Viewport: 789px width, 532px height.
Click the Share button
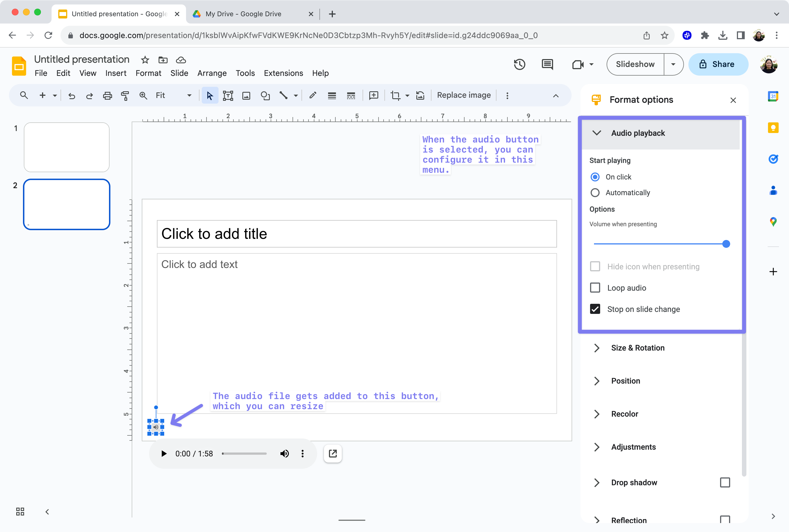718,64
